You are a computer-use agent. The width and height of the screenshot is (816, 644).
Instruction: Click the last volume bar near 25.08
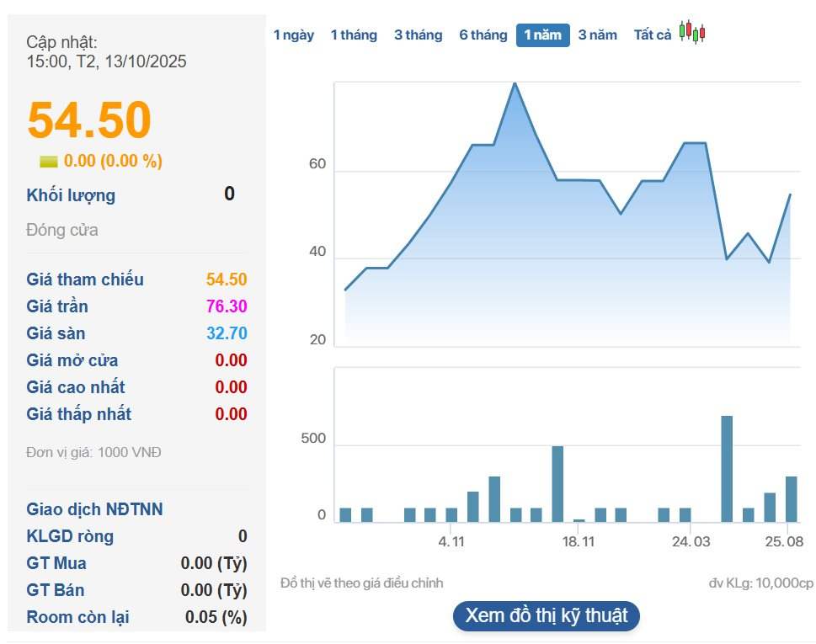[x=791, y=499]
